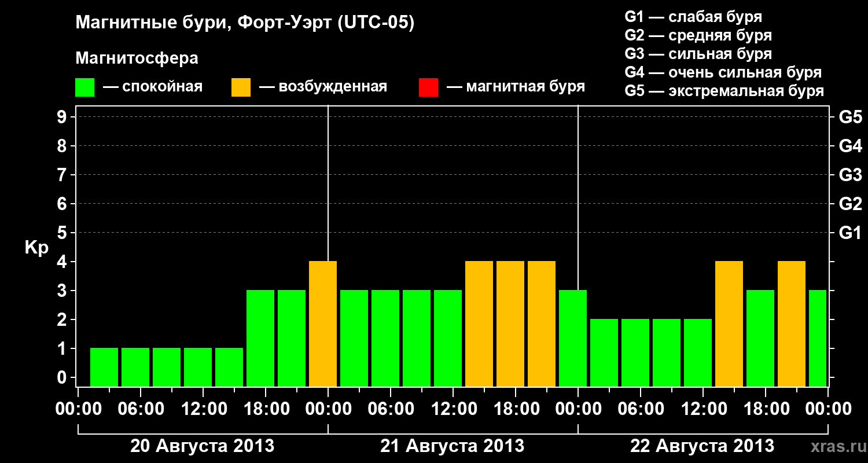Click the '12:00' time label for 21 August
This screenshot has height=463, width=868.
pos(453,409)
